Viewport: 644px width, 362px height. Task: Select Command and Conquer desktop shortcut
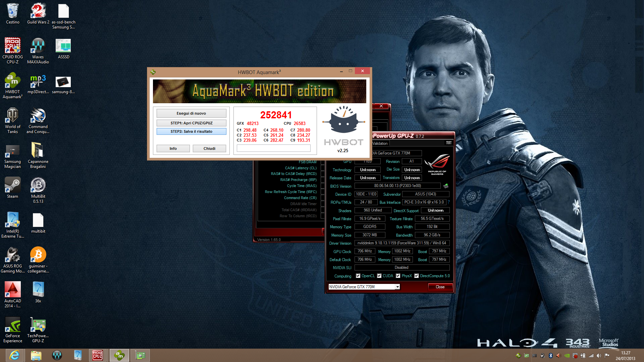pos(38,121)
